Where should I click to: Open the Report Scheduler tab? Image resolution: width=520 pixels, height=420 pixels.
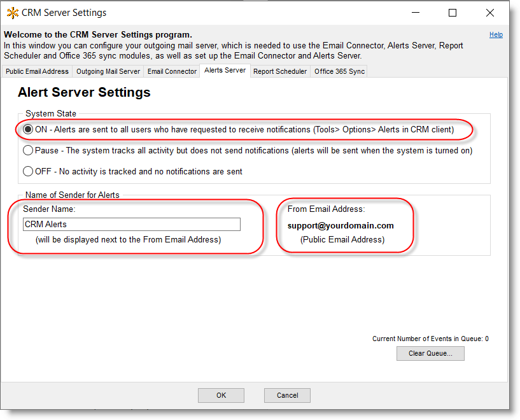[x=279, y=71]
